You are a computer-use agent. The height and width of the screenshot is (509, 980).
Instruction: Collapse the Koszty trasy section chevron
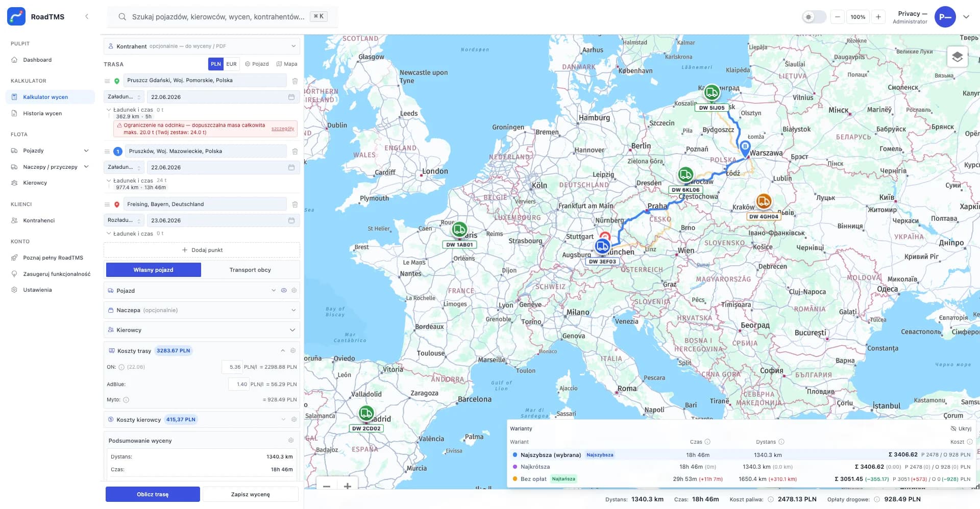pyautogui.click(x=283, y=350)
